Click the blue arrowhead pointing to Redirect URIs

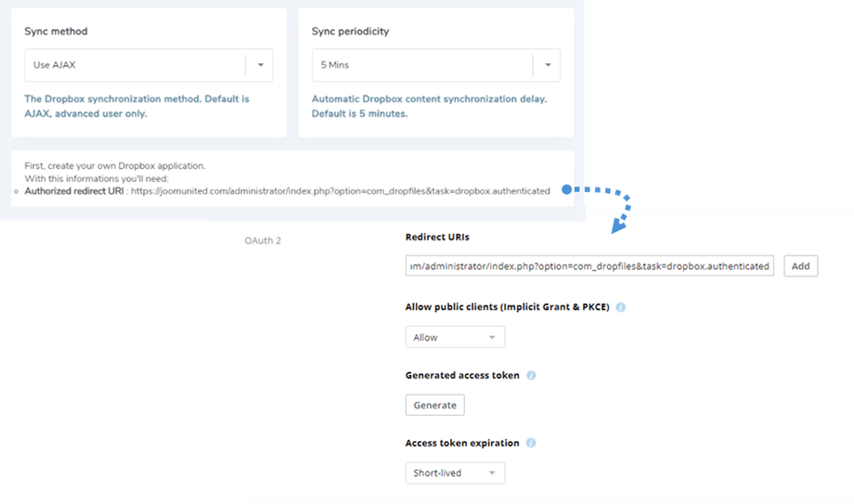click(615, 224)
